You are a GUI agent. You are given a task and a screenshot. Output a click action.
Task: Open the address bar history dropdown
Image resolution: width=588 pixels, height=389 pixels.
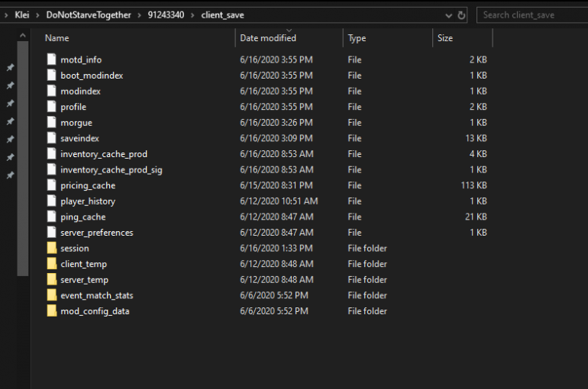(448, 15)
